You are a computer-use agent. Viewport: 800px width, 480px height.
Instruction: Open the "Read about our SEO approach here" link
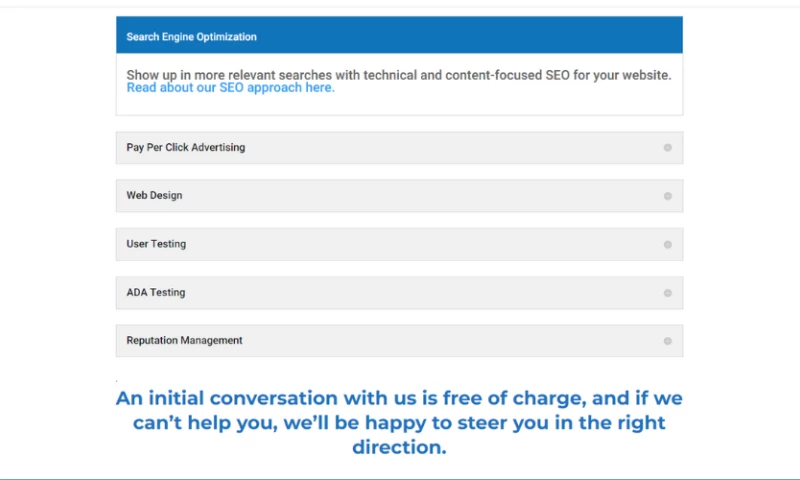coord(230,88)
